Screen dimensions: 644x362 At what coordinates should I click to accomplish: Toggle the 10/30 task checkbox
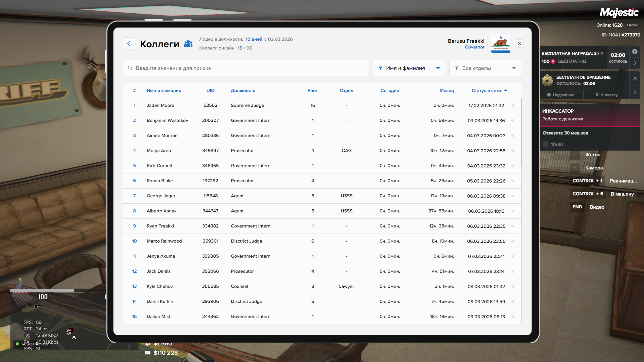coord(545,144)
